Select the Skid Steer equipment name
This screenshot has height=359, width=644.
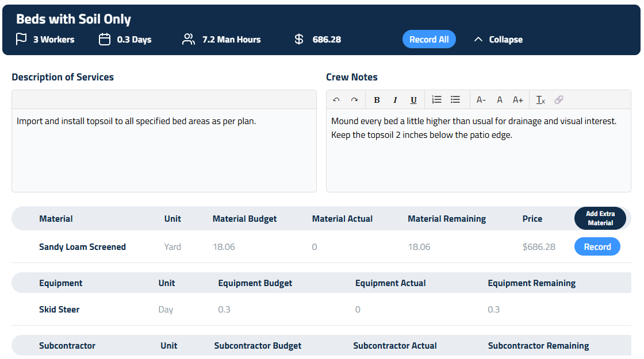[x=59, y=310]
